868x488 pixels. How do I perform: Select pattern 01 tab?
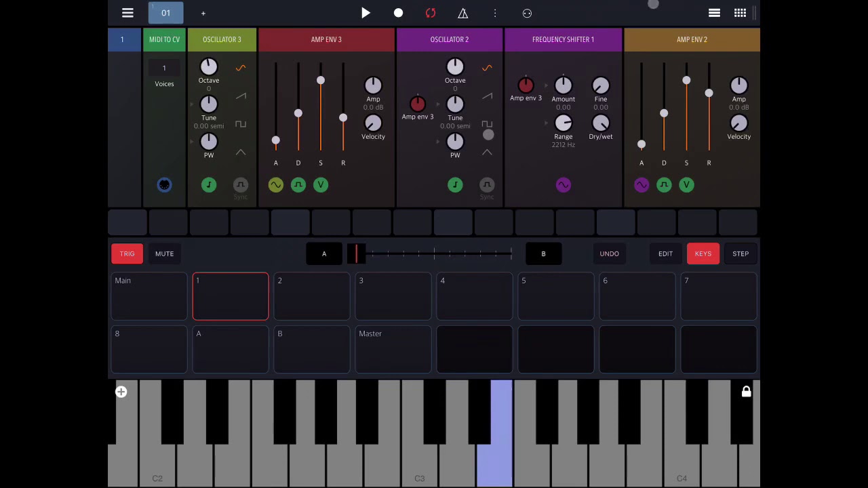pos(165,12)
